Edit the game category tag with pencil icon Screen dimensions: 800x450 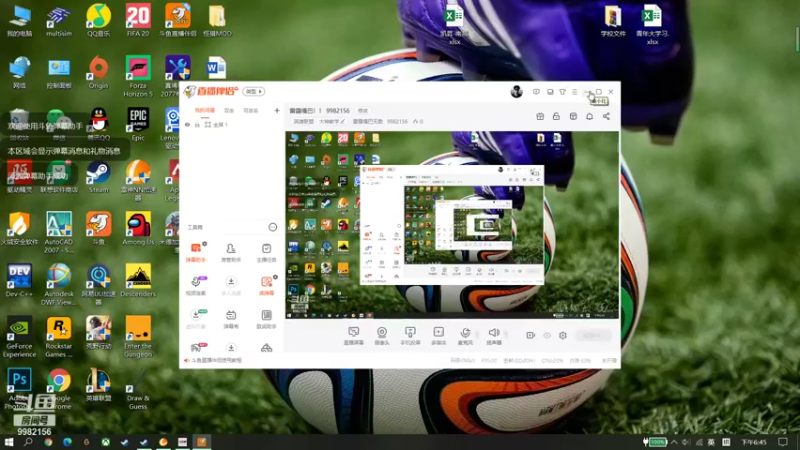click(319, 121)
